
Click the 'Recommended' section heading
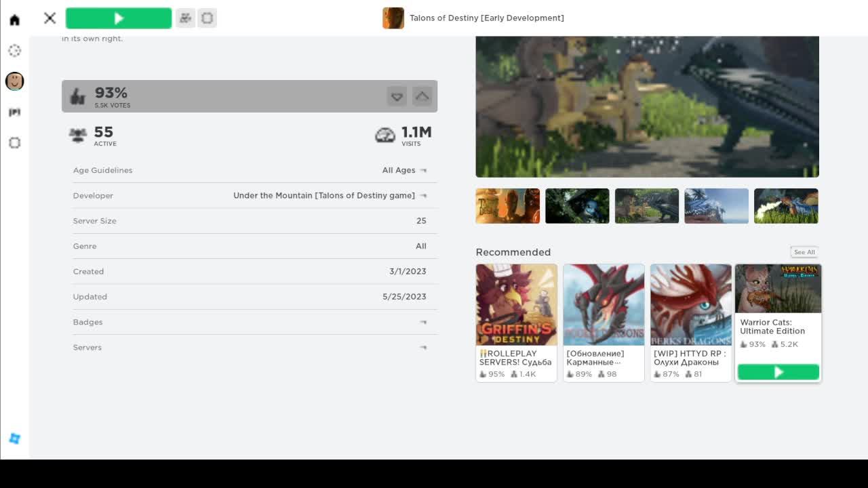click(513, 252)
